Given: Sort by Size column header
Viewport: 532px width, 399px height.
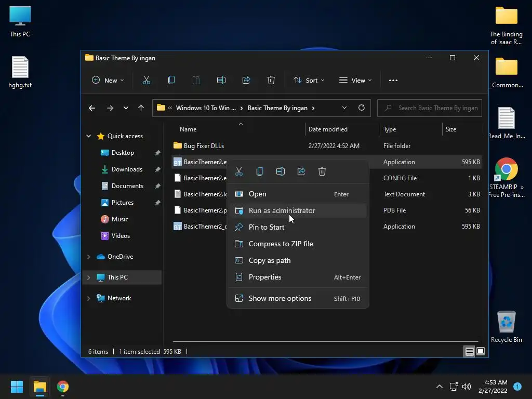Looking at the screenshot, I should pyautogui.click(x=463, y=129).
